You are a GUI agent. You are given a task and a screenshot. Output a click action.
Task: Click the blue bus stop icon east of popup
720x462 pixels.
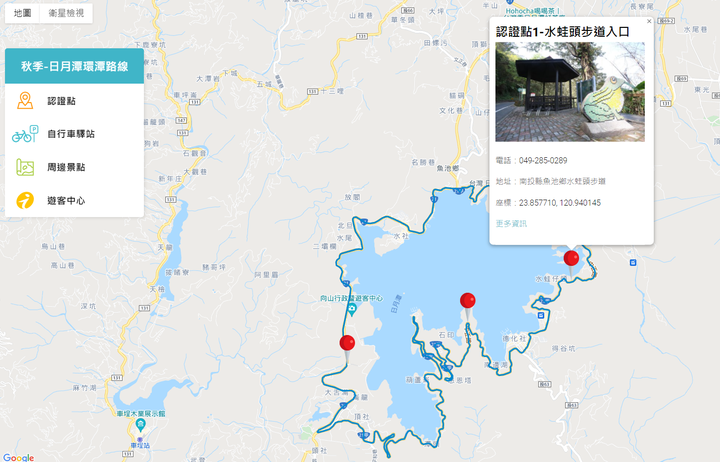point(633,263)
